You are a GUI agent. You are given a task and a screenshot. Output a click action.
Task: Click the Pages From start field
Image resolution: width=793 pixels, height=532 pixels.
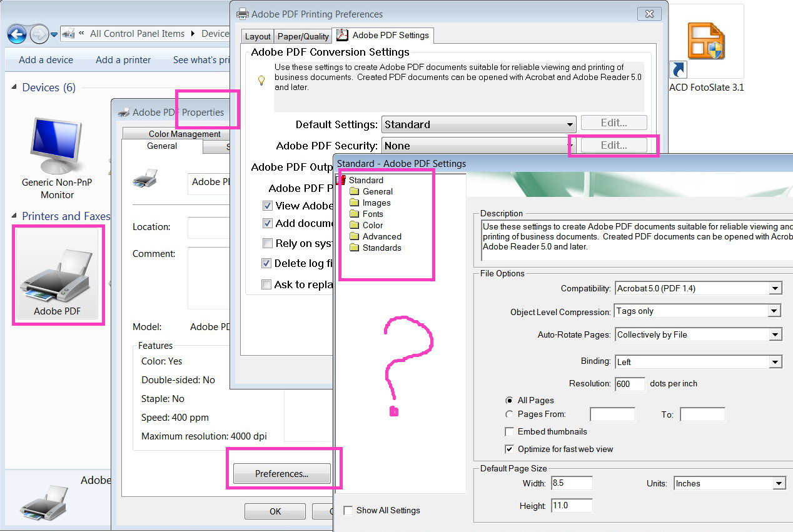click(612, 414)
